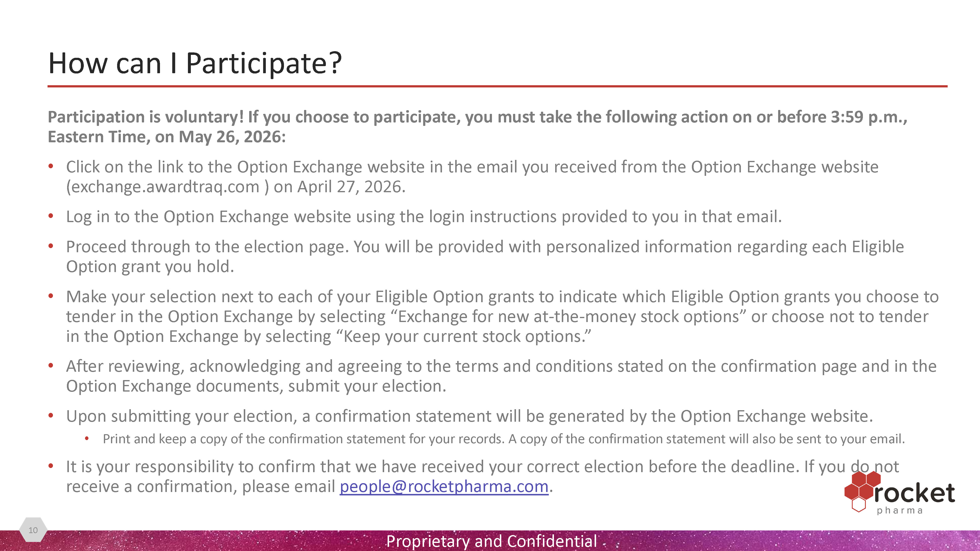Click the white outlined hexagon in logo
The height and width of the screenshot is (551, 980).
coord(859,505)
